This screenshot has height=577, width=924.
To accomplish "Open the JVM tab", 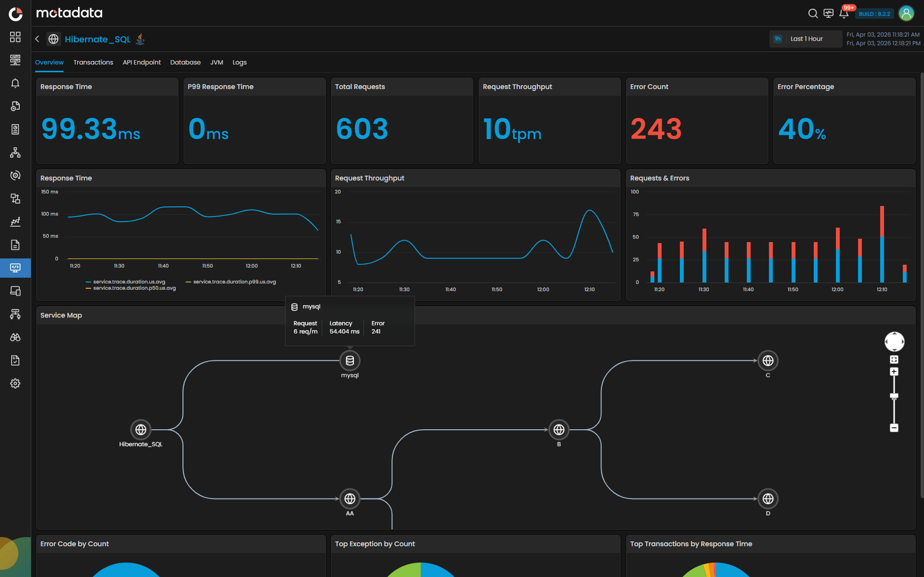I will click(x=217, y=62).
